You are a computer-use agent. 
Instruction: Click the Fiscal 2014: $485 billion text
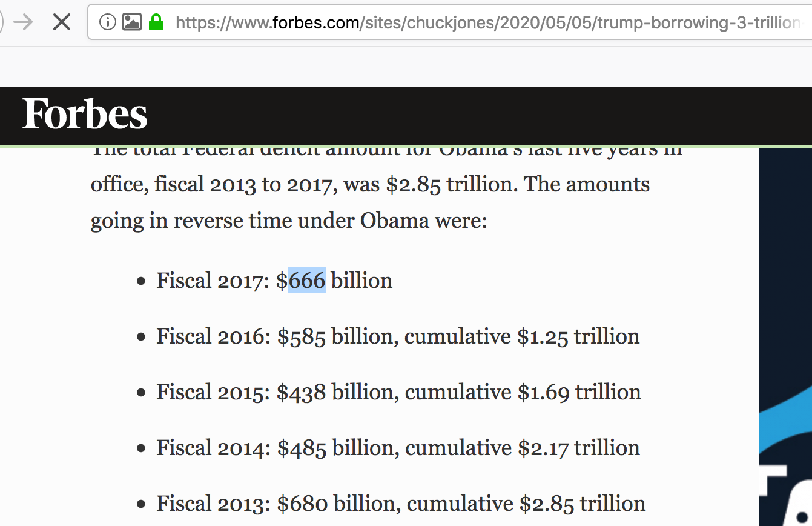275,447
